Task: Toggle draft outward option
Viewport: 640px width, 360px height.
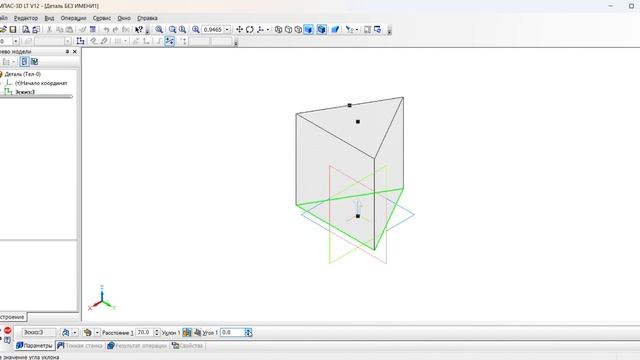Action: coord(187,333)
